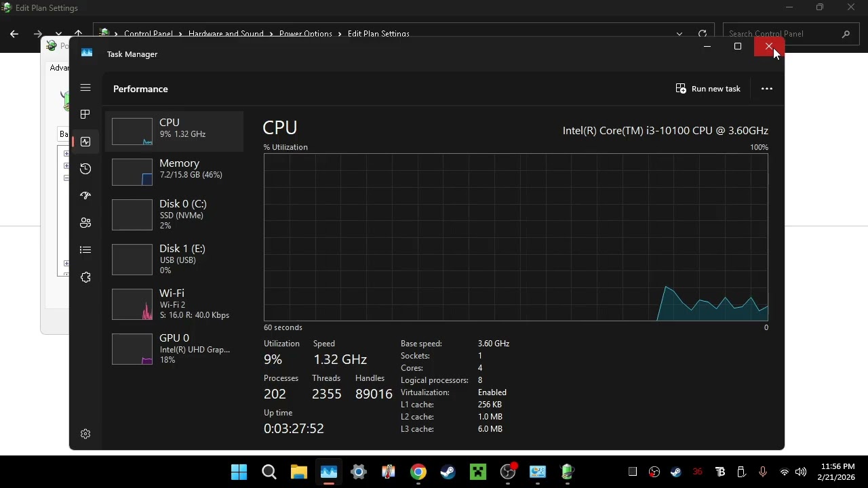Open the clock showing 11:56 PM
Image resolution: width=868 pixels, height=488 pixels.
[x=837, y=472]
